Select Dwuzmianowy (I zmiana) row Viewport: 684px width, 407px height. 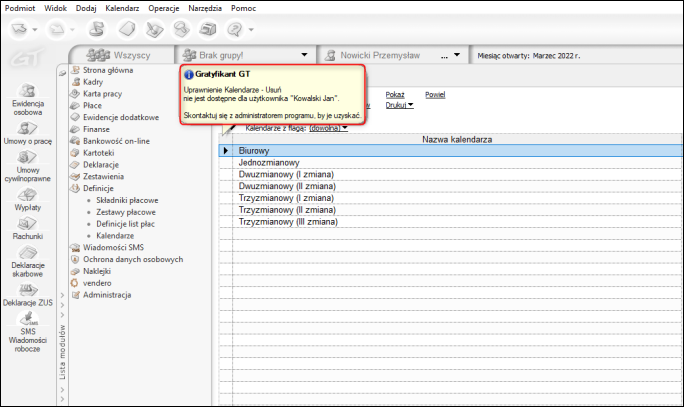[451, 174]
